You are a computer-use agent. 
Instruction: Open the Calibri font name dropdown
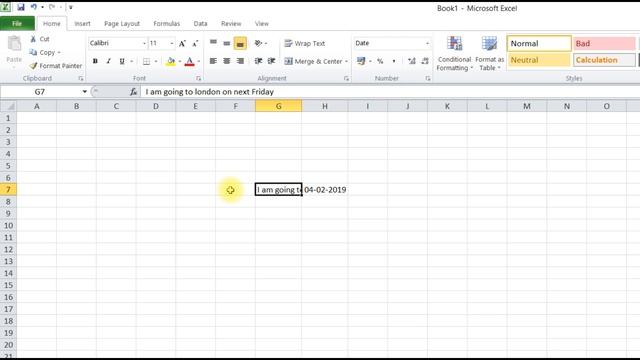pyautogui.click(x=144, y=43)
